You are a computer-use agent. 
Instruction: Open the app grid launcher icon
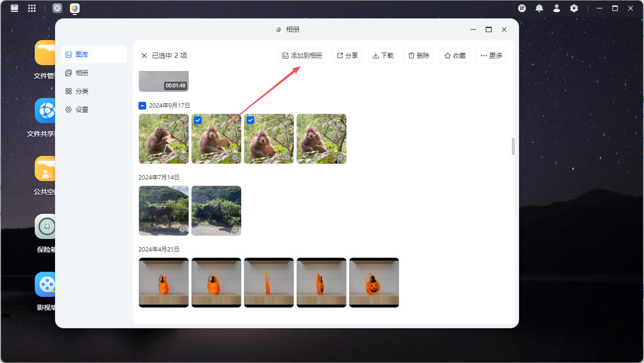32,8
